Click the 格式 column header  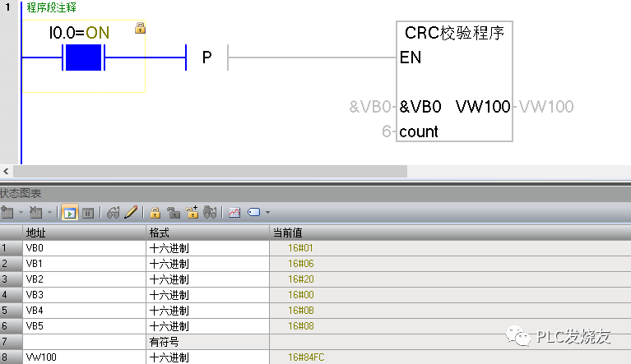(207, 233)
